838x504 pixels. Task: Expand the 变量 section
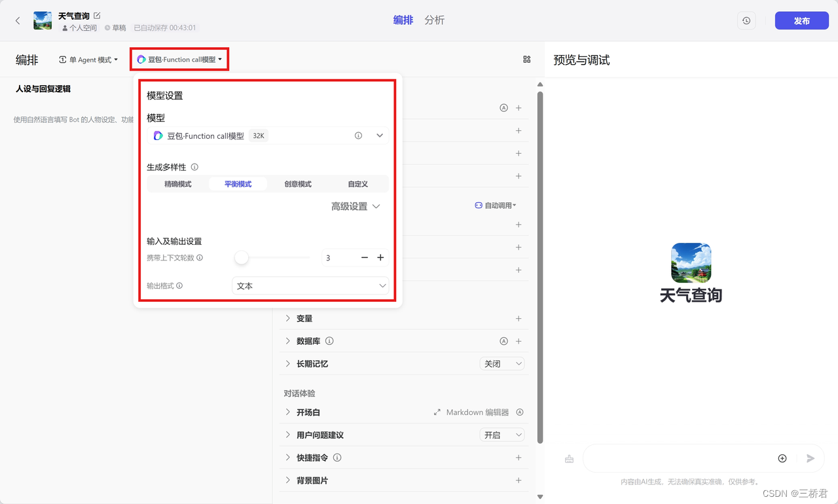287,319
